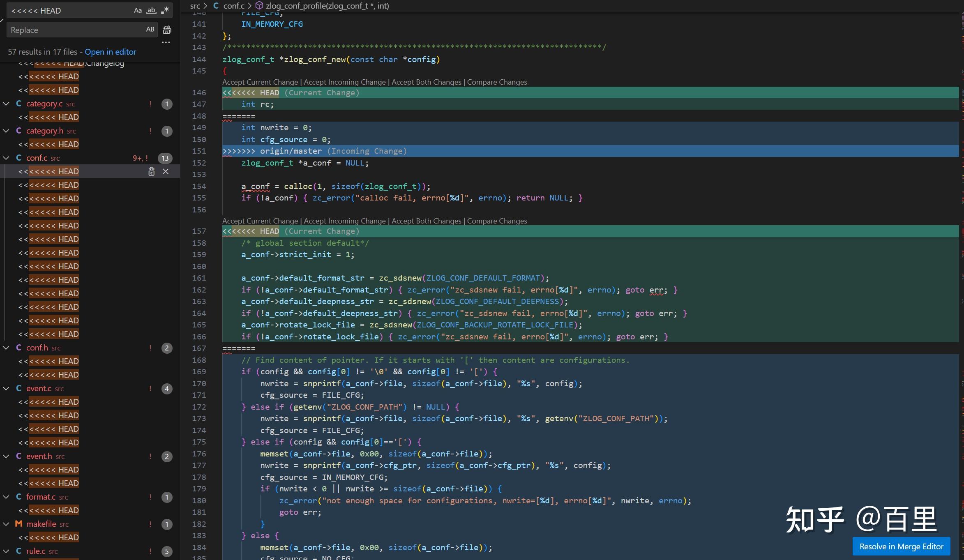Click the C icon beside category.h

18,131
